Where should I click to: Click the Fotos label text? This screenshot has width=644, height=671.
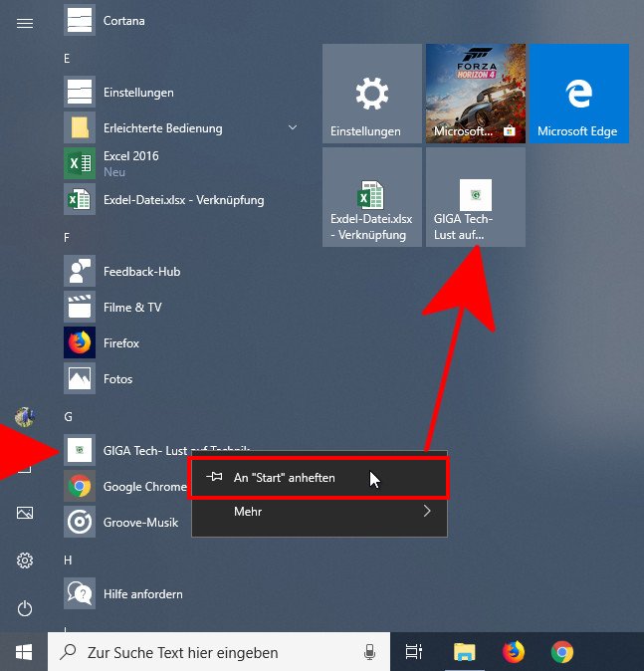click(118, 379)
